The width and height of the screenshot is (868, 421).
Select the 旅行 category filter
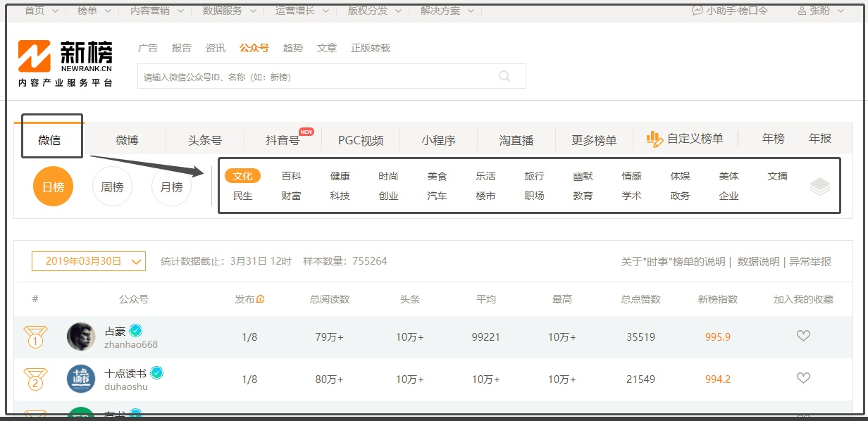(x=534, y=176)
